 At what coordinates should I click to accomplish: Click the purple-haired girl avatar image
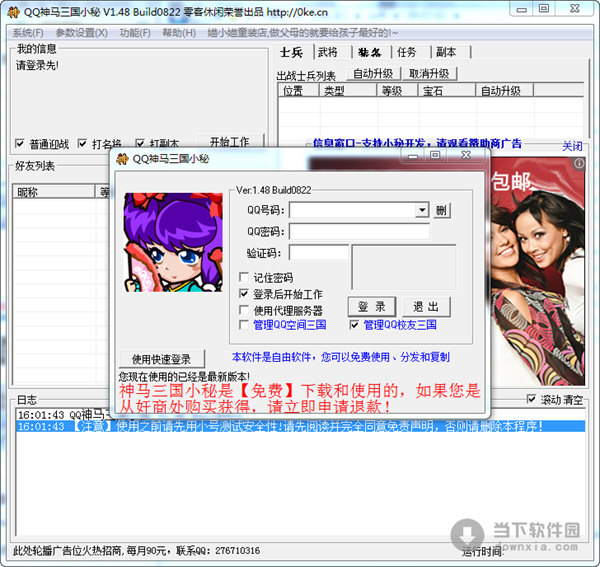[173, 242]
